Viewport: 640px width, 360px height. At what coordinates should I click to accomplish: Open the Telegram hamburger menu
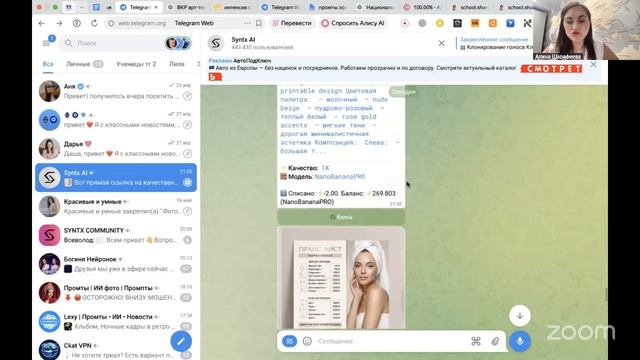(x=46, y=43)
